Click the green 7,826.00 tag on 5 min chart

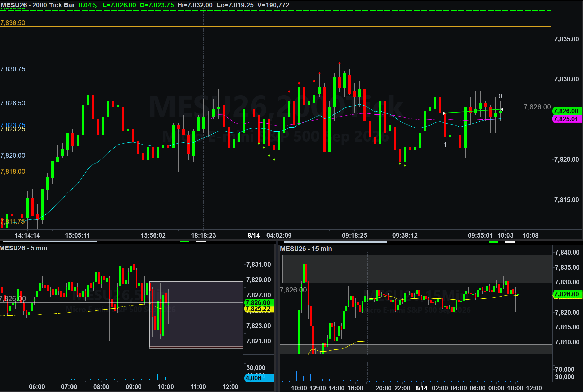click(258, 303)
